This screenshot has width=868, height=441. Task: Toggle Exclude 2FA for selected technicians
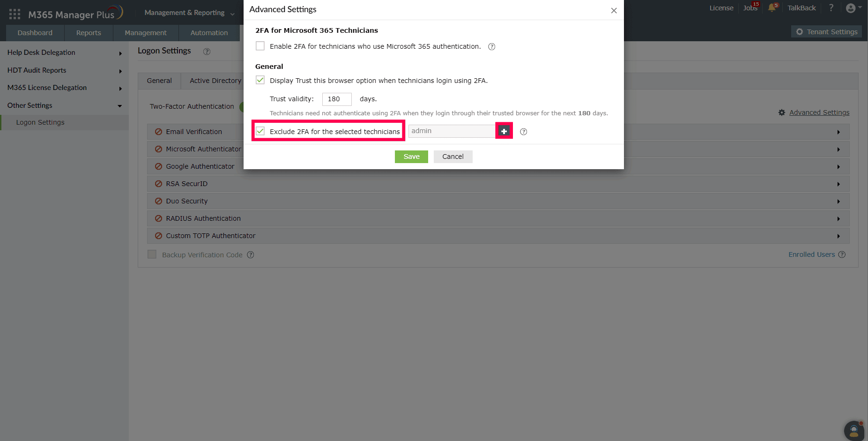(260, 131)
